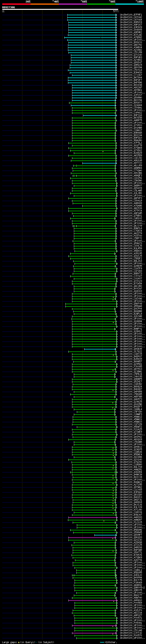This screenshot has width=146, height=644.
Task: Click the UniRef100_C5IJA8 label
Action: [x=131, y=630]
